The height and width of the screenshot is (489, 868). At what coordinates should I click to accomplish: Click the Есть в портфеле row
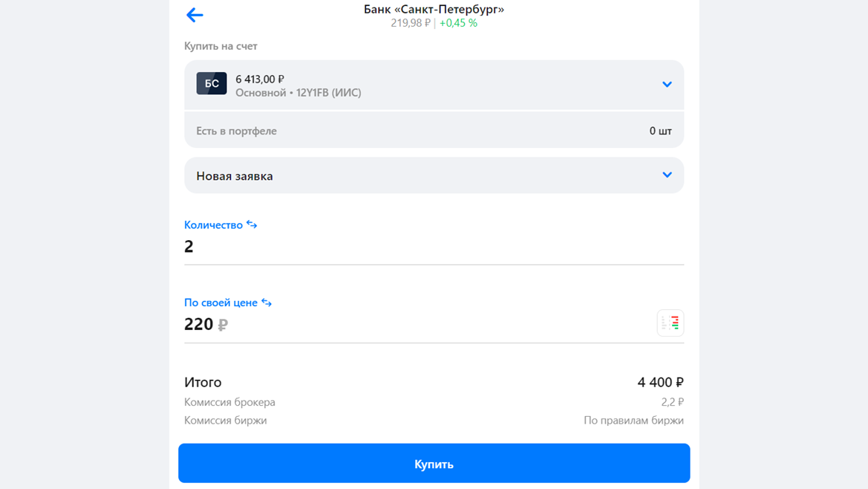point(434,131)
